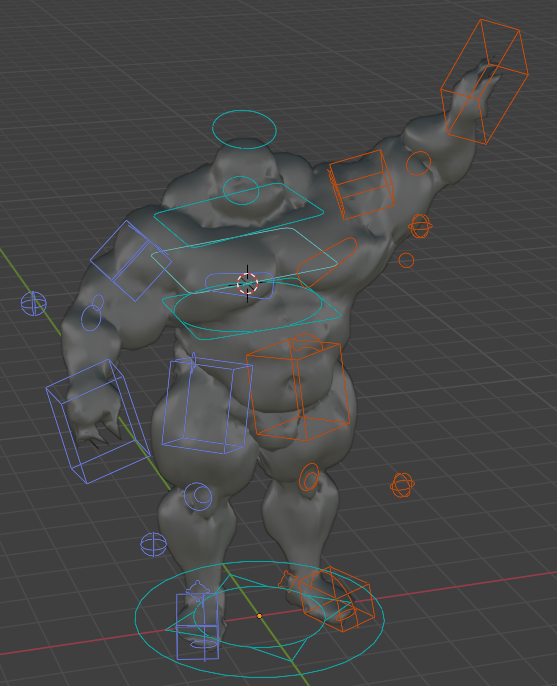The height and width of the screenshot is (686, 557).
Task: Select the blue hand box on the lowered hand
Action: [98, 421]
